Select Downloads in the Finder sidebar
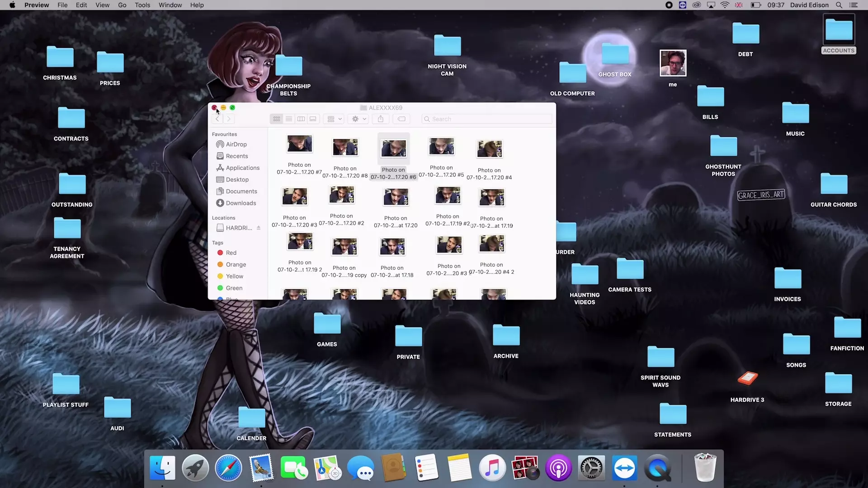This screenshot has width=868, height=488. pyautogui.click(x=237, y=203)
